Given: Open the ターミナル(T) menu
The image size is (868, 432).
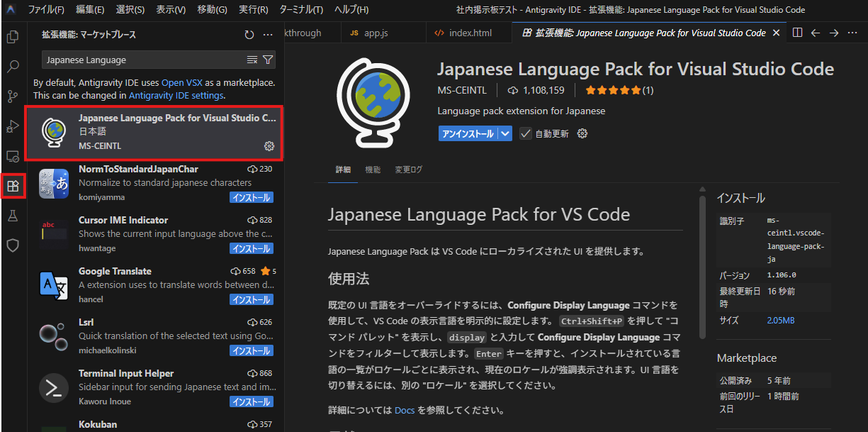Looking at the screenshot, I should coord(301,10).
